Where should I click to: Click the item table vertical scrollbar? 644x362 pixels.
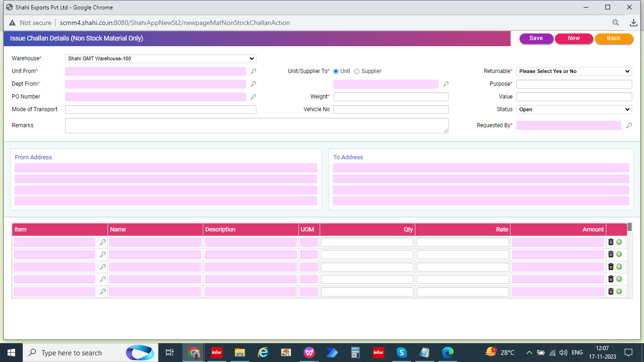coord(630,259)
